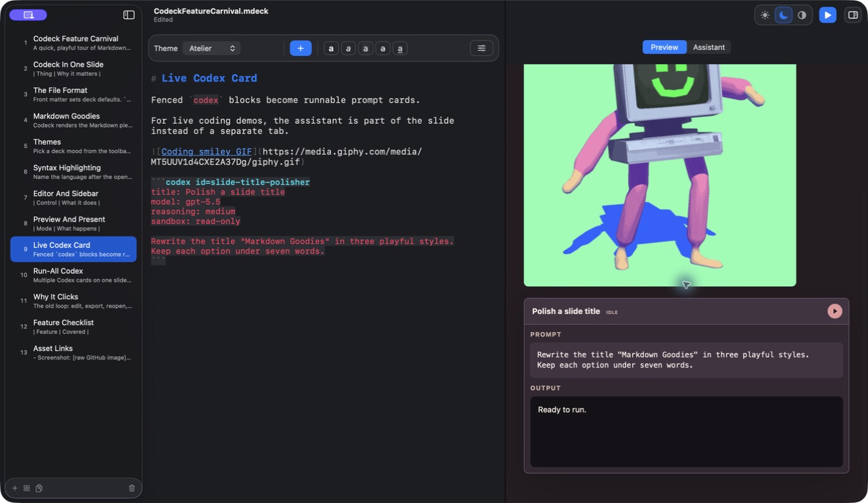Image resolution: width=868 pixels, height=503 pixels.
Task: Click the 'reasoning: medium' editor line
Action: point(193,212)
